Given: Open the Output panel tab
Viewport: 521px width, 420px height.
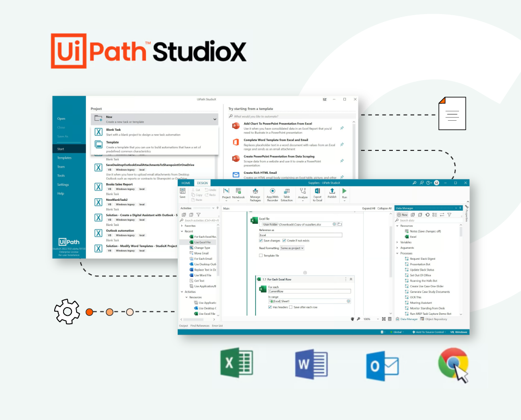Looking at the screenshot, I should tap(183, 326).
